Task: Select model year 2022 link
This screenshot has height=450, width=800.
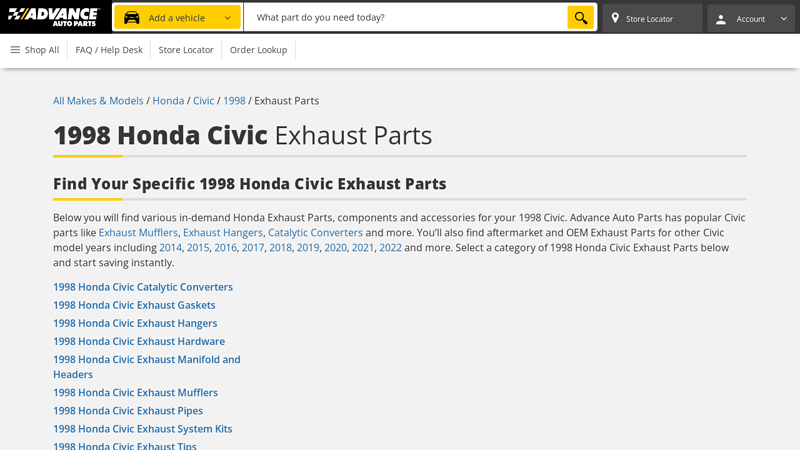Action: (390, 247)
